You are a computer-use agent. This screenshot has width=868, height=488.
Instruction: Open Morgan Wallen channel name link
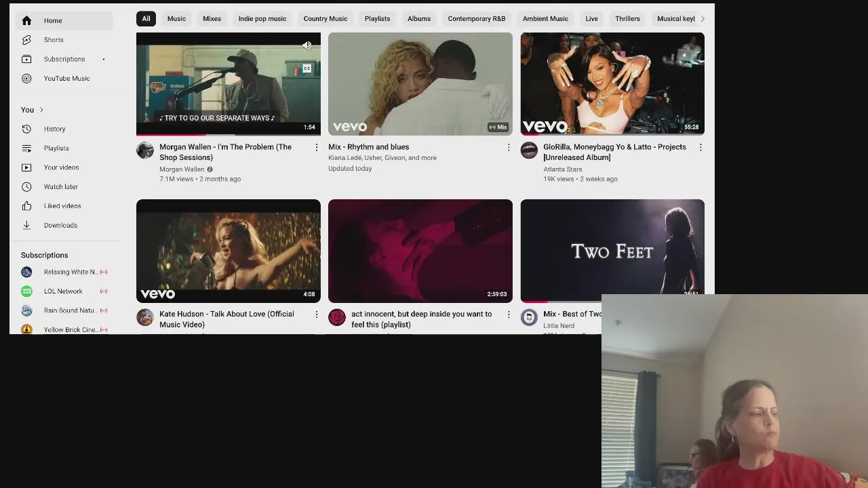coord(182,169)
